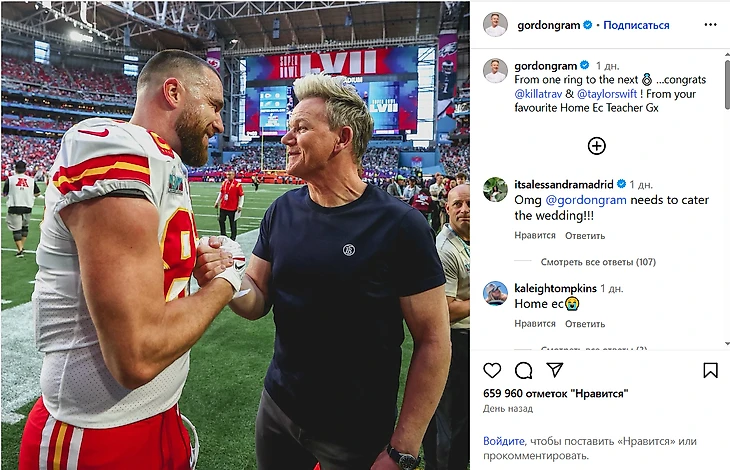Viewport: 730px width, 470px height.
Task: Reply to kaleightompkins comment via Ответить
Action: [585, 324]
